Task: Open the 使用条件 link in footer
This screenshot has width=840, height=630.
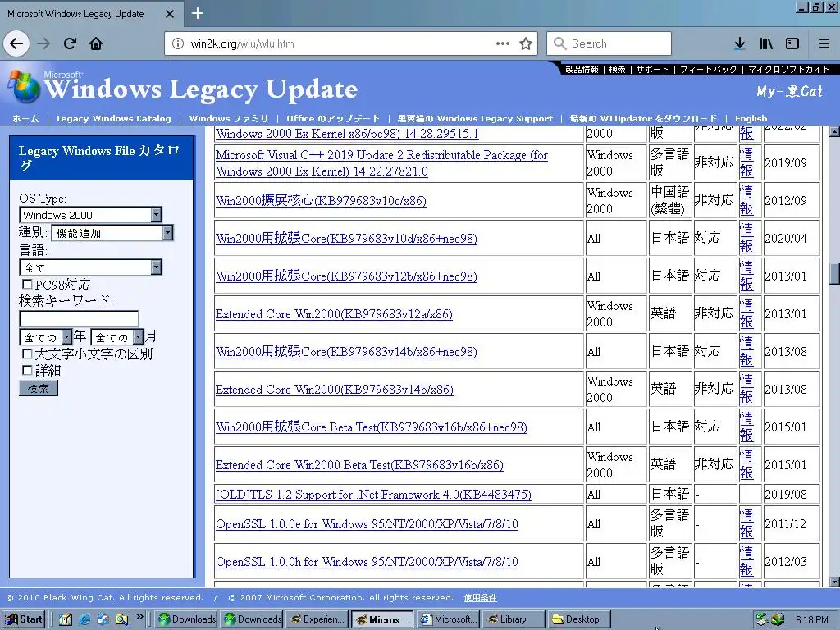Action: (480, 597)
